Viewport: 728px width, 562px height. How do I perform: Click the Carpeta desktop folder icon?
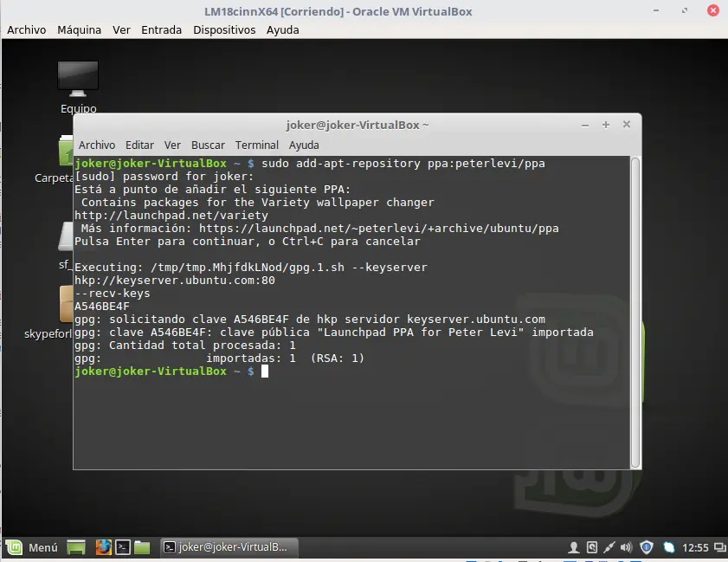pos(66,151)
